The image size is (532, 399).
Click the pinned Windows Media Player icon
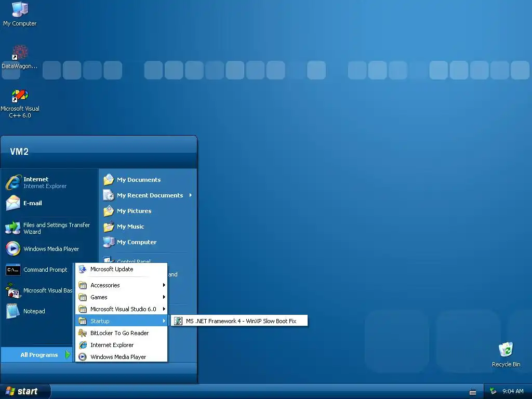(x=13, y=249)
